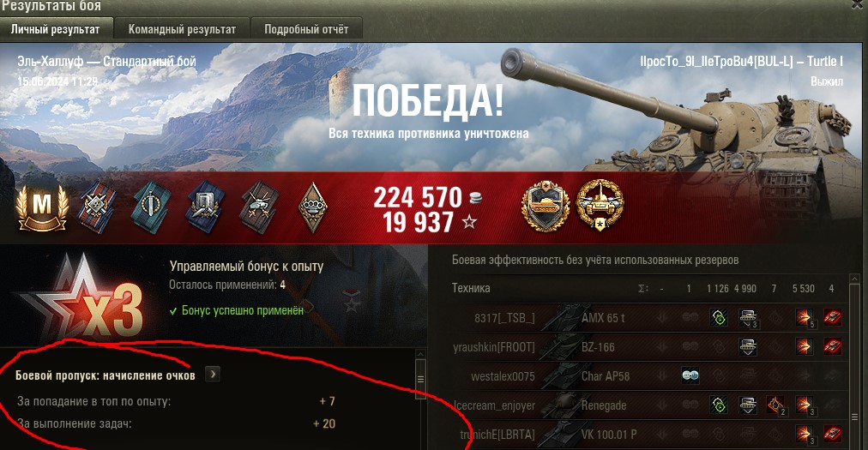Open the Подробный отчёт tab

coord(306,29)
